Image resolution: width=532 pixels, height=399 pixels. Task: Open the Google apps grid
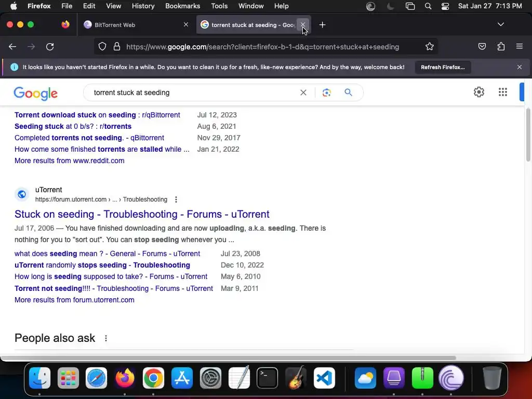point(503,92)
